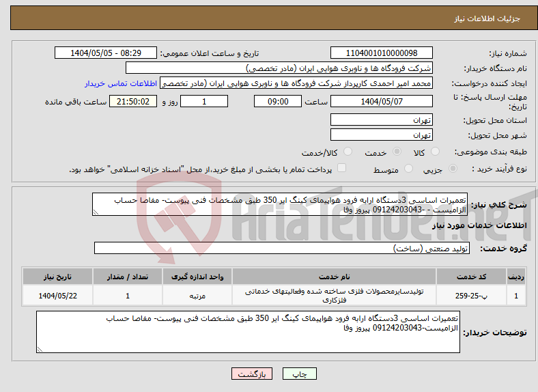The image size is (538, 392).
Task: Click the نوع فرآیند خرید label
Action: [499, 169]
